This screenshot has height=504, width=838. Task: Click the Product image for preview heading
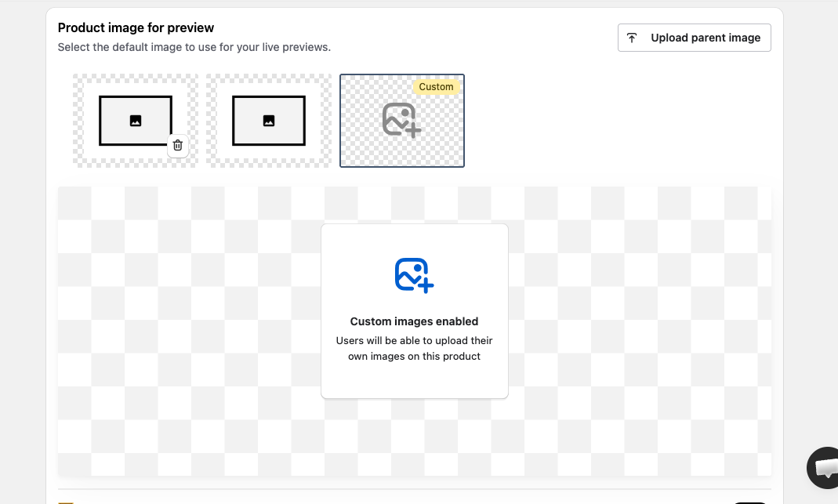[136, 27]
